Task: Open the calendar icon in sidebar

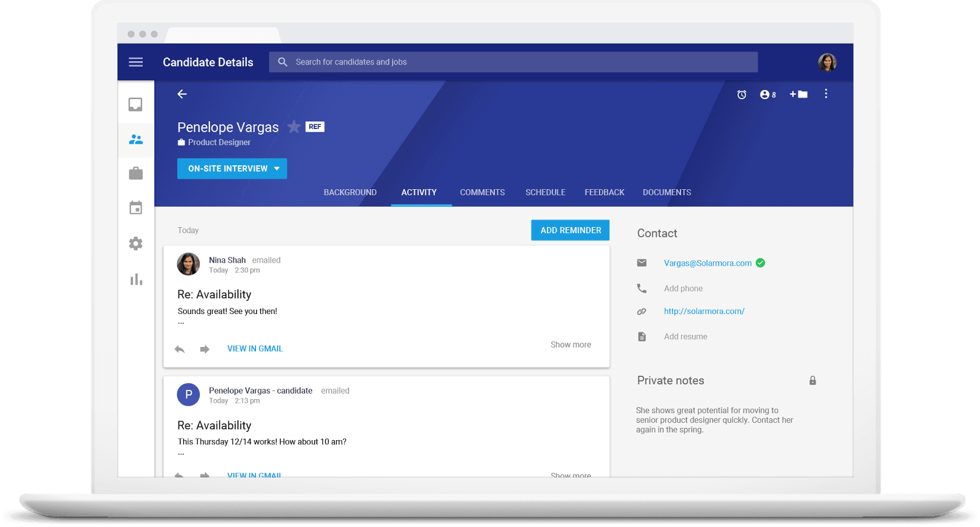Action: (x=135, y=208)
